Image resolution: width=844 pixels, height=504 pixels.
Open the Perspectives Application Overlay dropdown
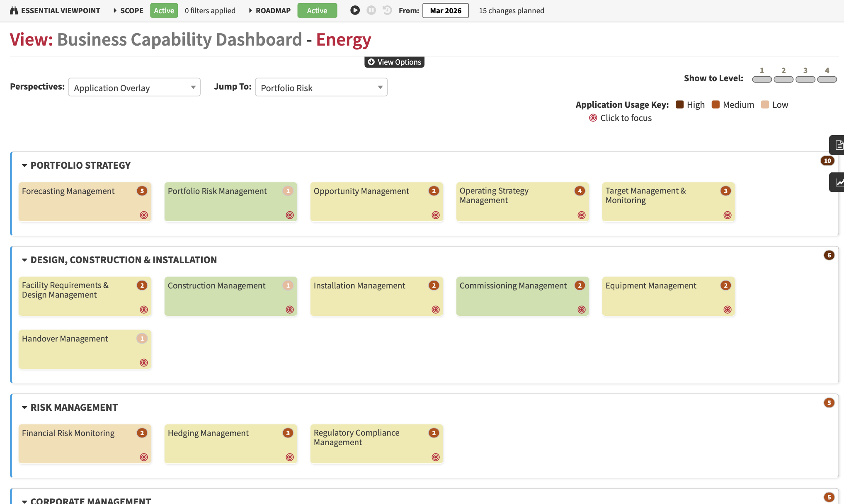coord(134,87)
